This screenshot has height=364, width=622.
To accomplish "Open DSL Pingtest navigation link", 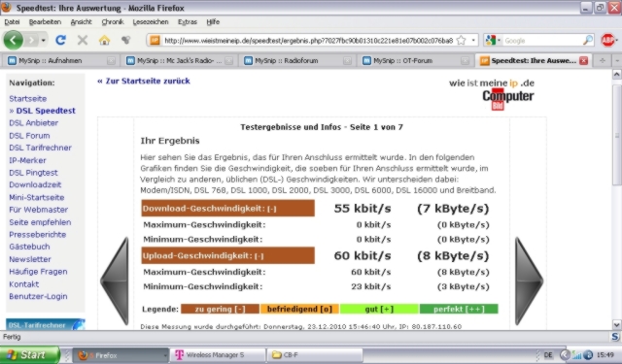I will pos(33,173).
